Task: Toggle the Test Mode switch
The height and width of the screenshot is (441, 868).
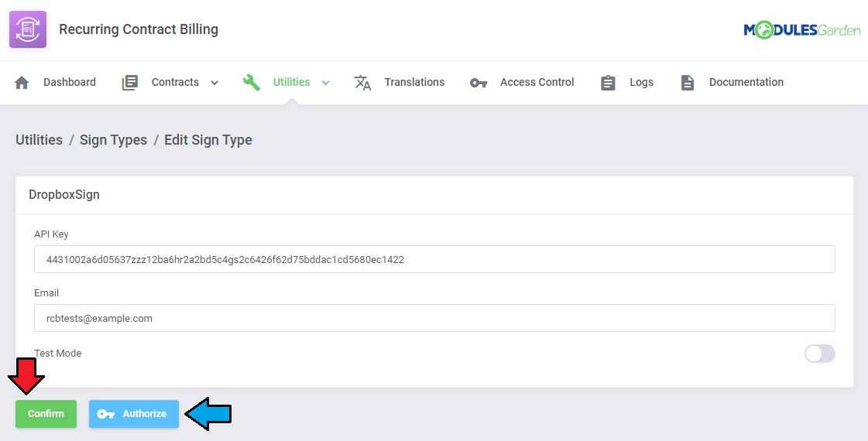Action: (x=819, y=354)
